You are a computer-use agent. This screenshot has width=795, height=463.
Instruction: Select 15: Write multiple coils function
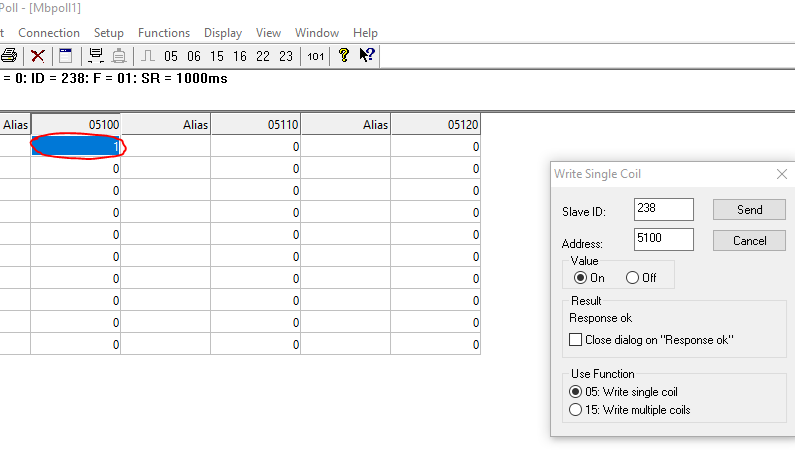(x=575, y=410)
